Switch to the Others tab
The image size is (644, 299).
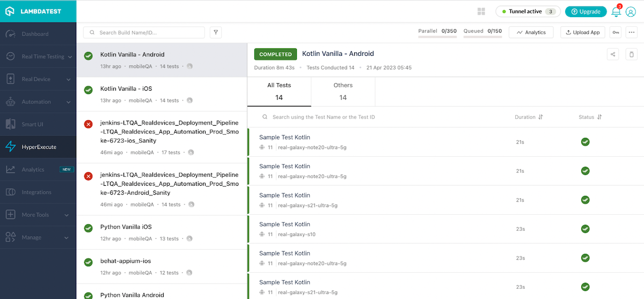[343, 92]
